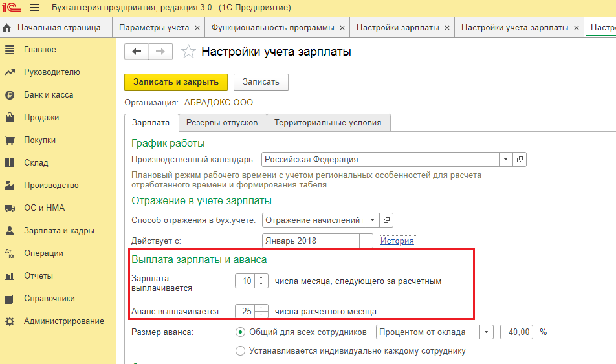Screen dimensions: 616x364
Task: Close the Функциональность программы tab
Action: (342, 28)
